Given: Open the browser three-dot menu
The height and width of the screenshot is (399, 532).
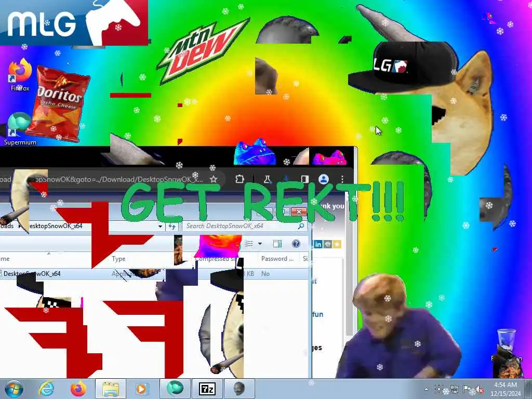Looking at the screenshot, I should (342, 179).
